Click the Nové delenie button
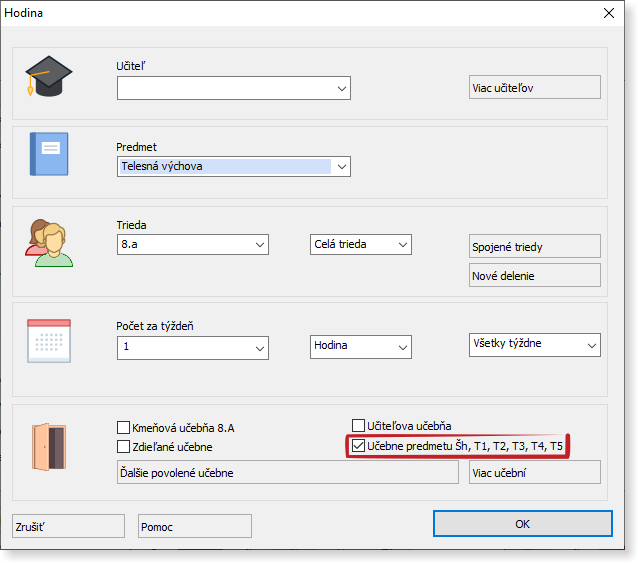Image resolution: width=638 pixels, height=563 pixels. 535,275
